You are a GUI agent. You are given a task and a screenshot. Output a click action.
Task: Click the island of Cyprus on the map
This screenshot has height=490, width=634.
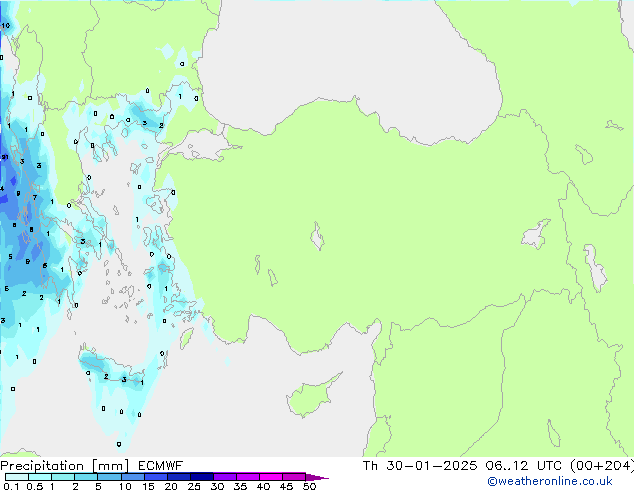311,396
